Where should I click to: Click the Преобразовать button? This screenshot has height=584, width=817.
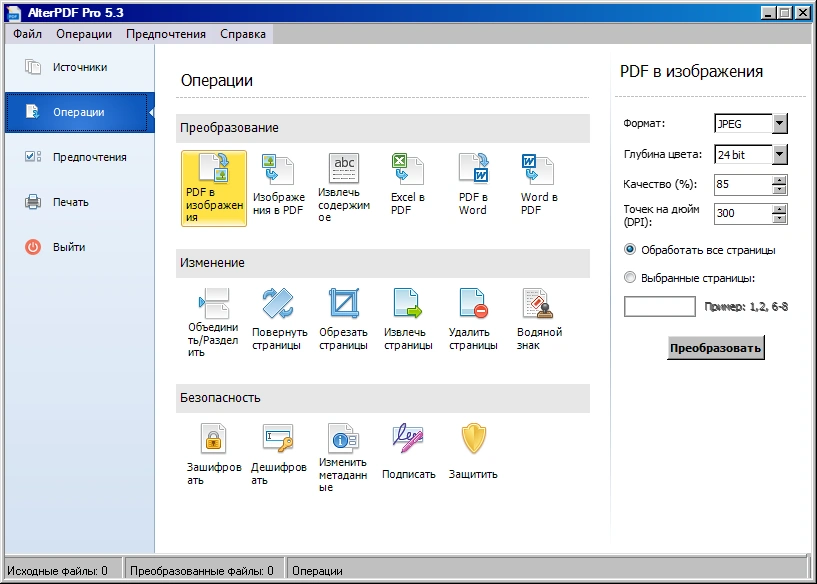[715, 348]
